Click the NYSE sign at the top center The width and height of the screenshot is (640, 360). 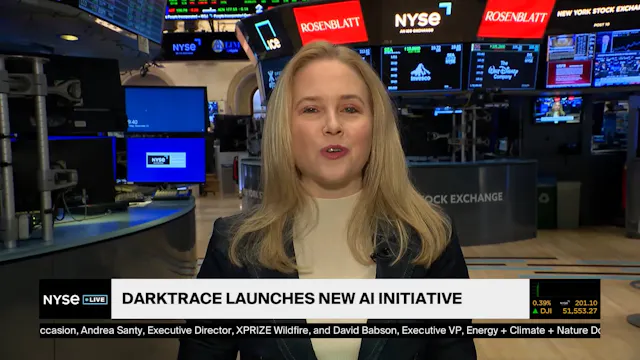tap(422, 17)
